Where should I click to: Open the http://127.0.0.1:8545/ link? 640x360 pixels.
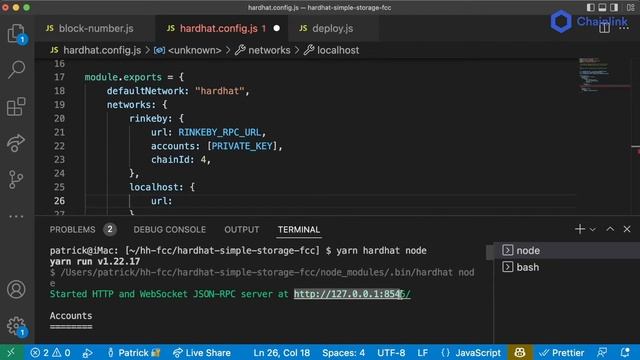coord(352,294)
